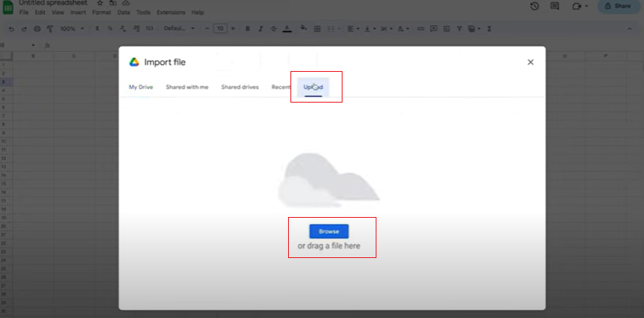Open the 123 more formats menu
The width and height of the screenshot is (644, 318).
pyautogui.click(x=149, y=28)
